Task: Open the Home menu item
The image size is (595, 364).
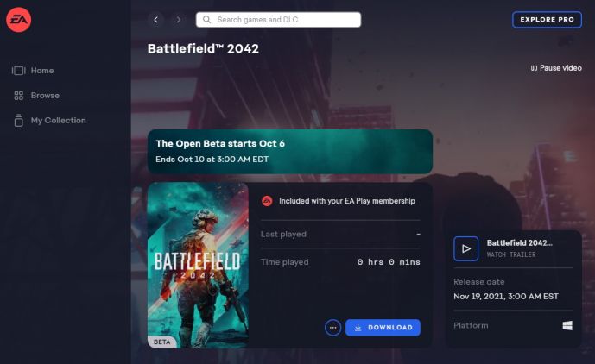Action: click(x=42, y=71)
